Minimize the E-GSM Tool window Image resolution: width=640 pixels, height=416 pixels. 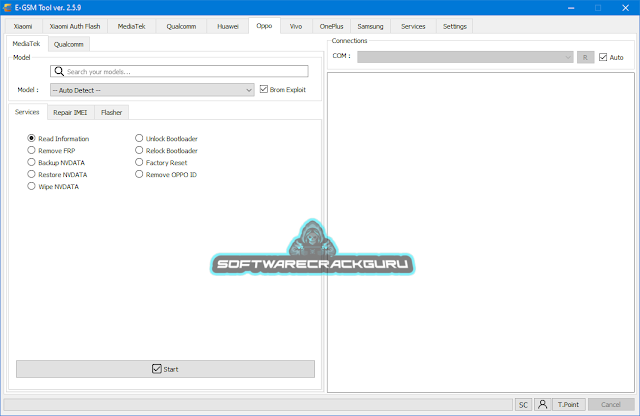tap(571, 8)
